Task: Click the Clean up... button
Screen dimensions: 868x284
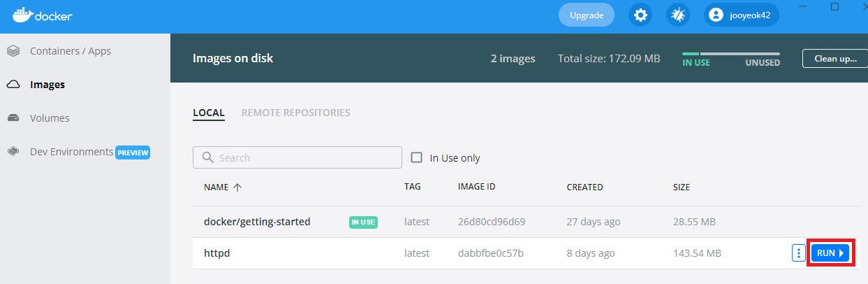Action: 835,59
